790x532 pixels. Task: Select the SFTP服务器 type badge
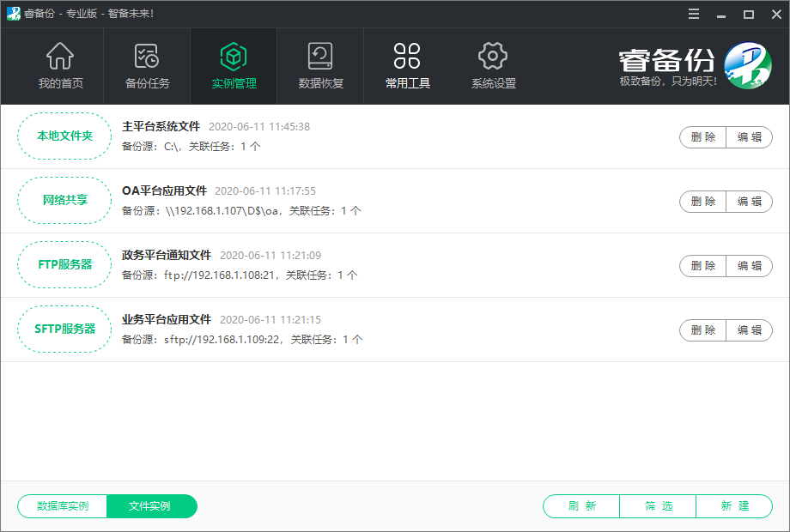coord(64,329)
